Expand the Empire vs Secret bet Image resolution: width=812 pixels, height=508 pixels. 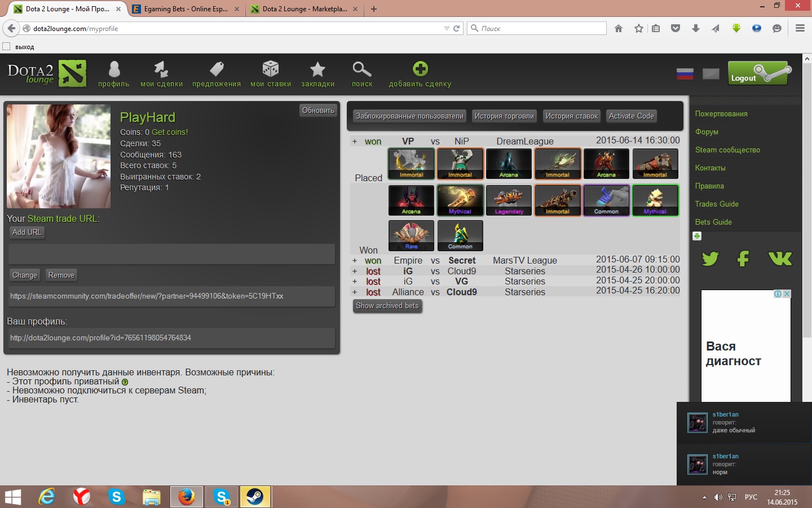[x=354, y=261]
